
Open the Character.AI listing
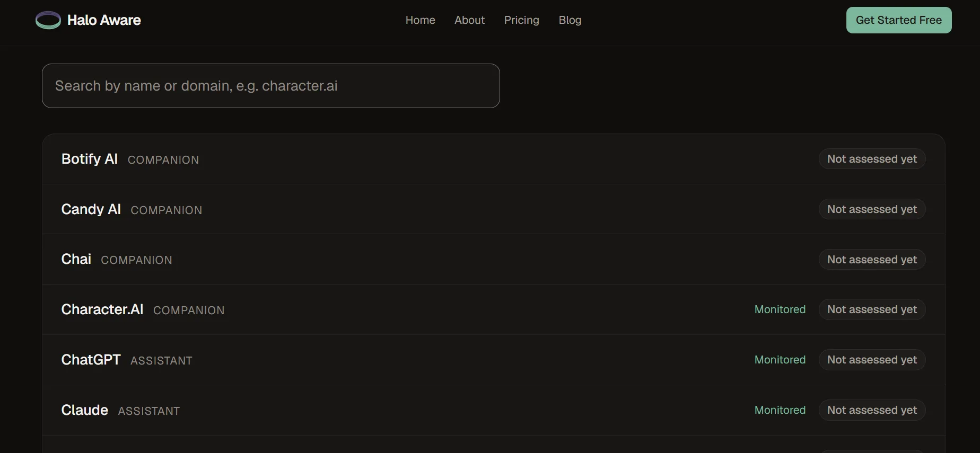(x=493, y=309)
